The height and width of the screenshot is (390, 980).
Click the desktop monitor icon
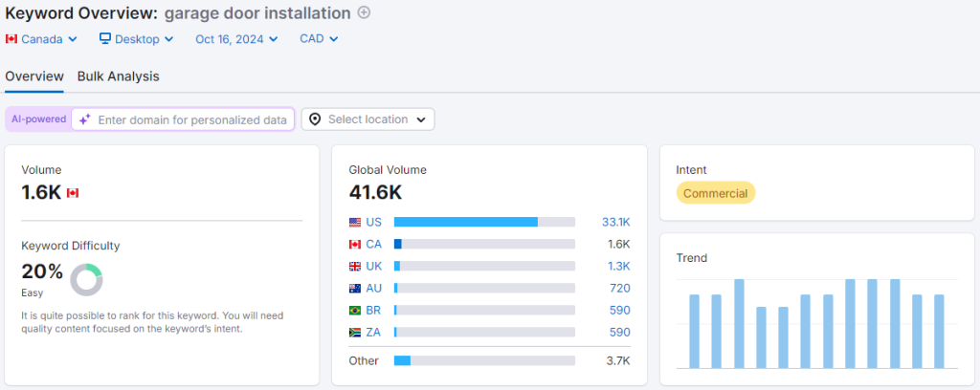(x=105, y=38)
